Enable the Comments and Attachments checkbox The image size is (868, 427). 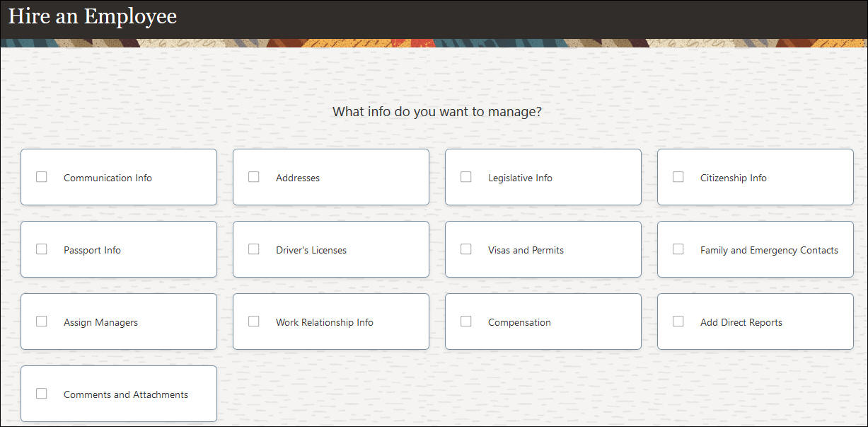click(x=42, y=394)
